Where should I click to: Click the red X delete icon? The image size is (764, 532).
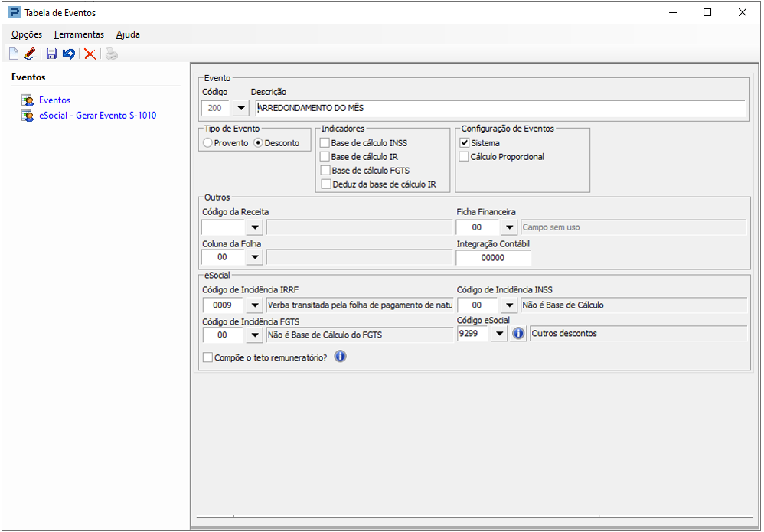(x=90, y=54)
